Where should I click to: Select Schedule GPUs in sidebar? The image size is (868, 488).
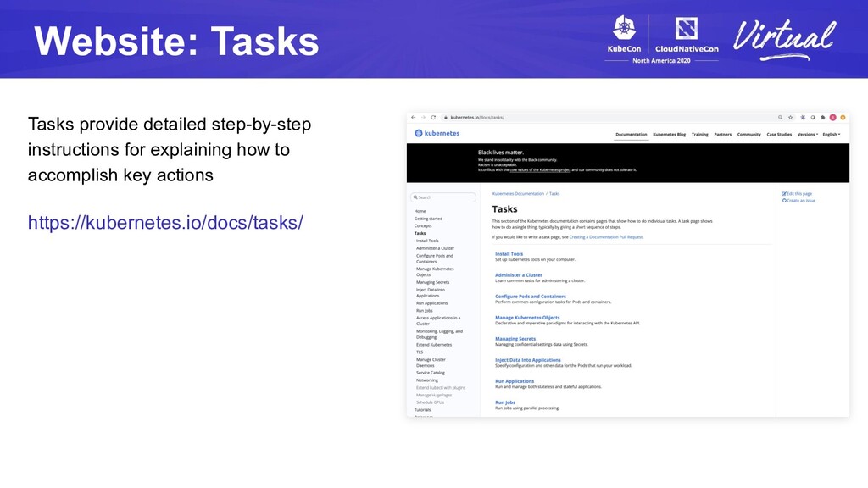430,402
